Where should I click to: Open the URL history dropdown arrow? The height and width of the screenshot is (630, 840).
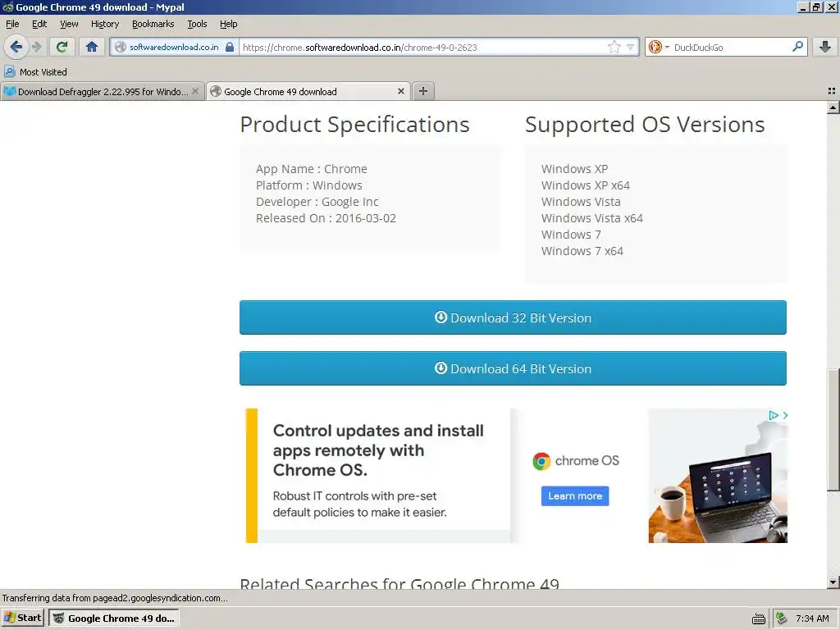click(x=631, y=47)
